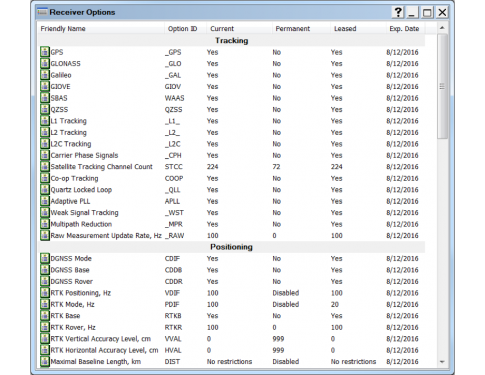Click the icon beside Carrier Phase Signals
Screen dimensions: 485x375
click(x=45, y=155)
